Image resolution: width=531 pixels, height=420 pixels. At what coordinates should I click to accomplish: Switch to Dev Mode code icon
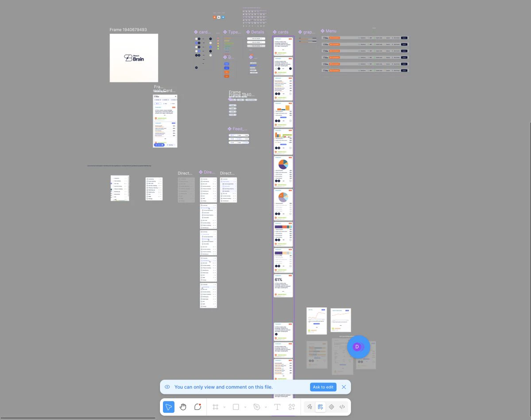point(342,407)
